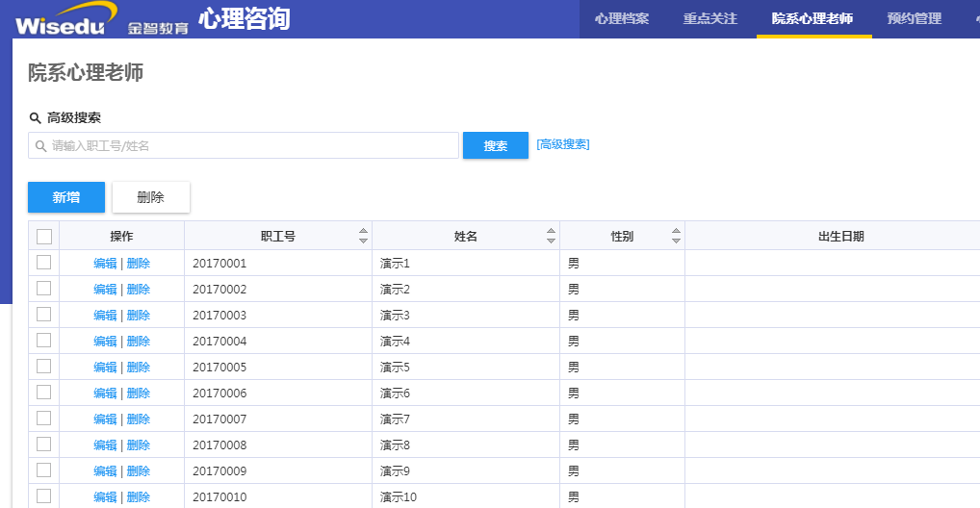
Task: Select the name cell 演示10
Action: click(x=466, y=496)
